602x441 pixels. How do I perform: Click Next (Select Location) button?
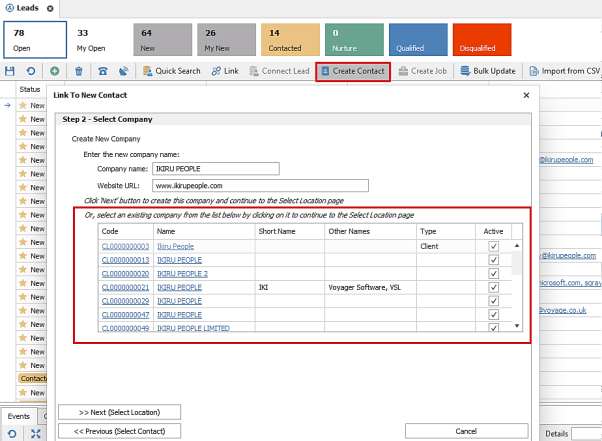point(119,412)
